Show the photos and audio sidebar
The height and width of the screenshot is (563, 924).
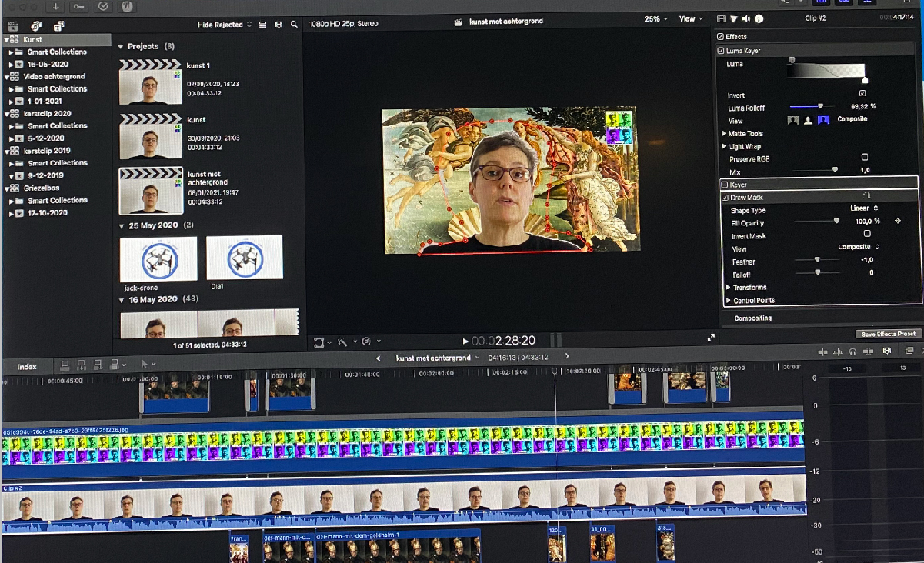point(36,25)
